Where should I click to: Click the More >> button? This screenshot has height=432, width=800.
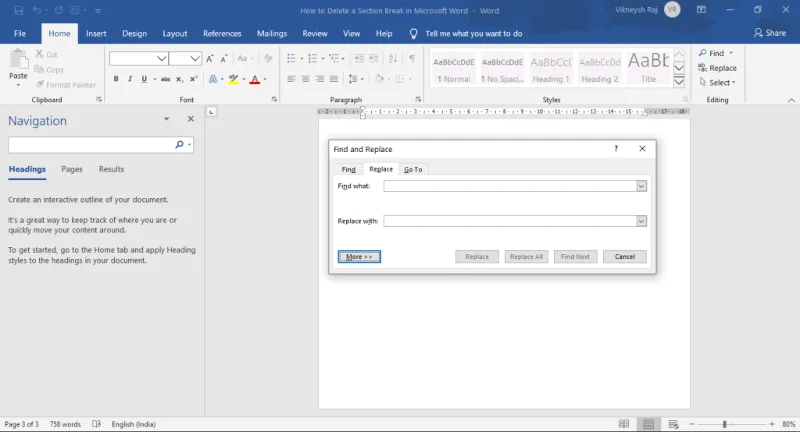(359, 257)
